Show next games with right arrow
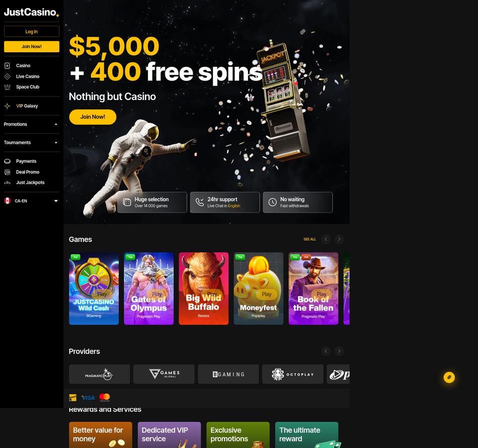Image resolution: width=478 pixels, height=448 pixels. [x=339, y=239]
